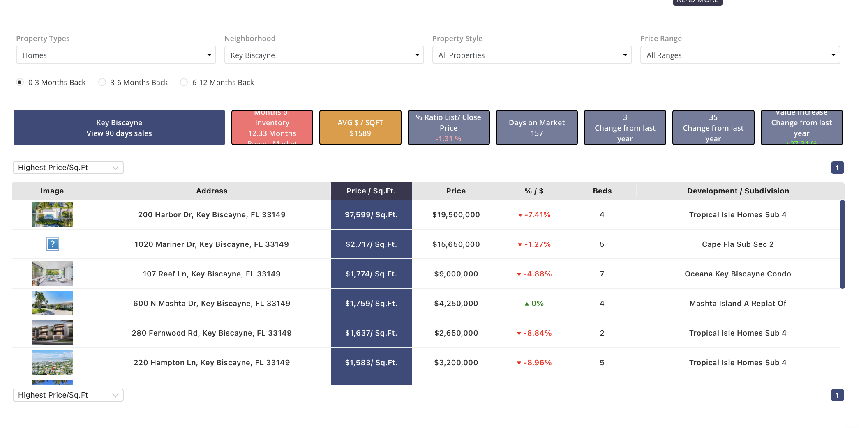Click the $3,200,000 price cell
This screenshot has height=428, width=868.
point(456,363)
